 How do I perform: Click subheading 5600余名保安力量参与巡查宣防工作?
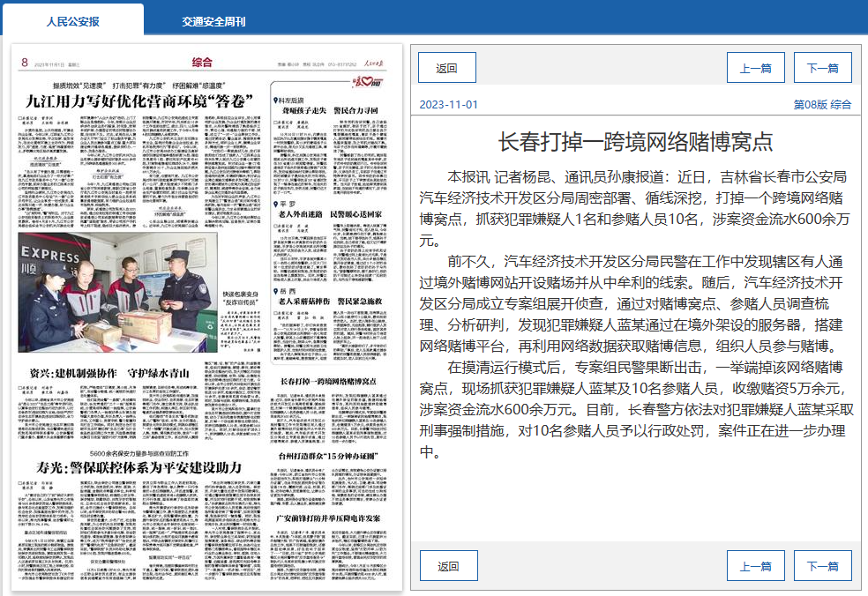139,453
